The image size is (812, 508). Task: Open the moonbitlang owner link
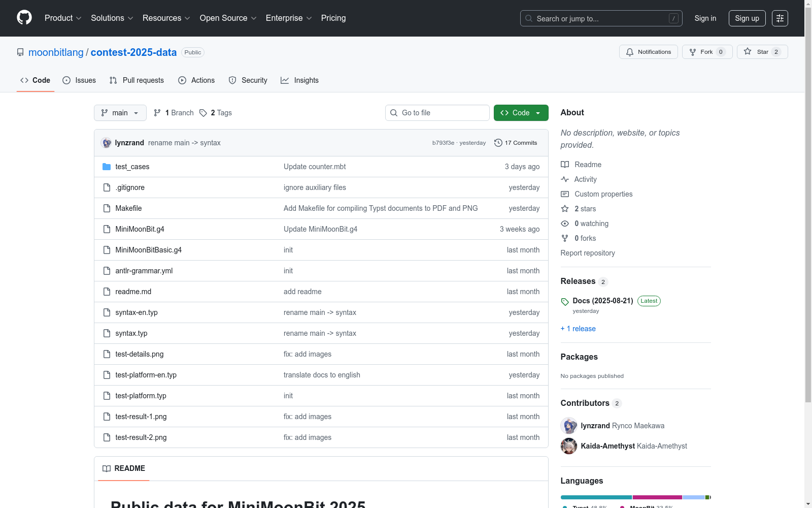click(x=56, y=52)
